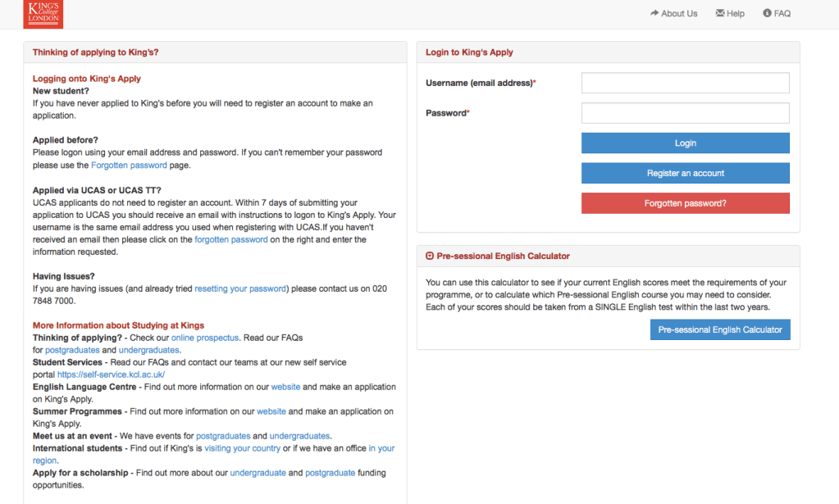This screenshot has height=504, width=839.
Task: Open the Pre-sessional English Calculator button
Action: point(720,329)
